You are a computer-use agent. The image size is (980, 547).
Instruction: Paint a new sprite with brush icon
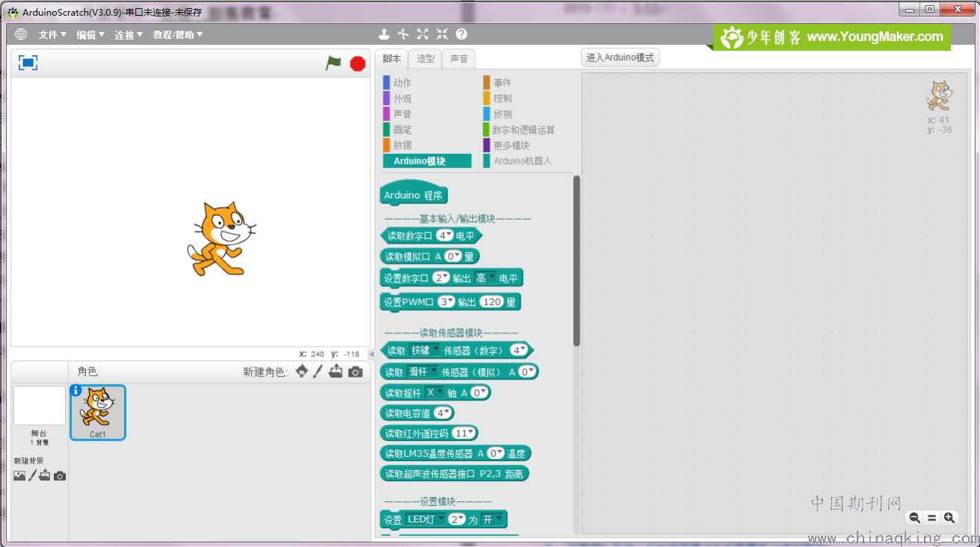318,371
